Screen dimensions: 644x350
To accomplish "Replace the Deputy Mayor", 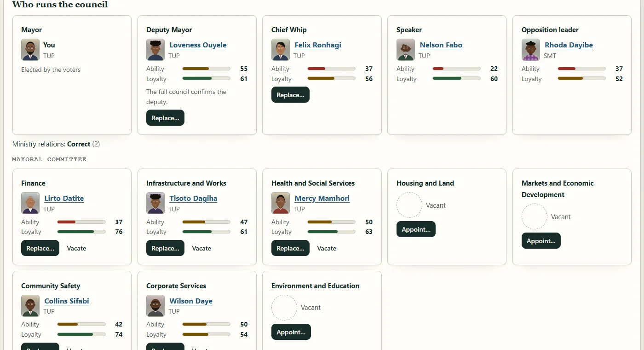I will point(165,117).
